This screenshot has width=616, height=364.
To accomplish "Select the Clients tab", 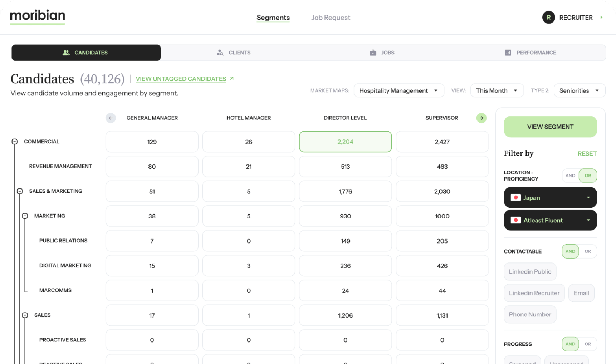I will 234,53.
